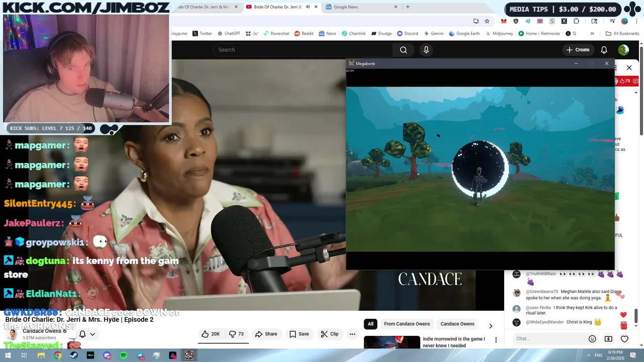The width and height of the screenshot is (644, 362).
Task: Open the indie morrowind video title
Action: click(x=454, y=342)
